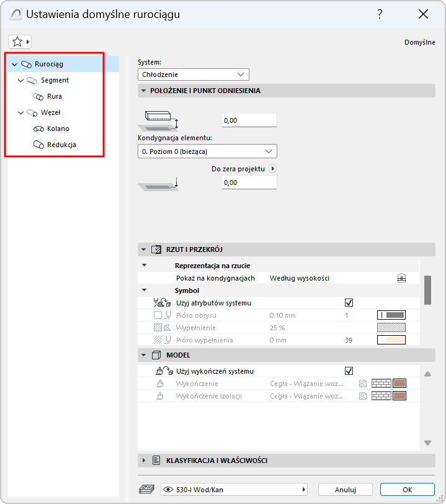
Task: Click the Segment icon in the tree
Action: pyautogui.click(x=32, y=80)
